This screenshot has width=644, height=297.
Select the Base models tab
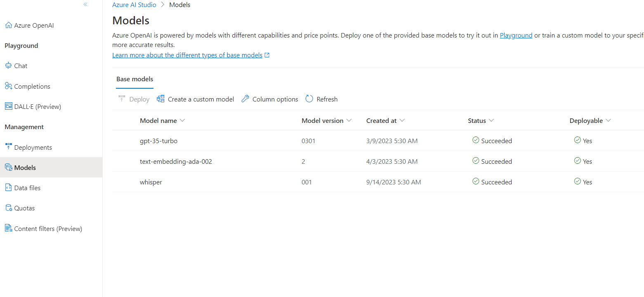click(134, 79)
